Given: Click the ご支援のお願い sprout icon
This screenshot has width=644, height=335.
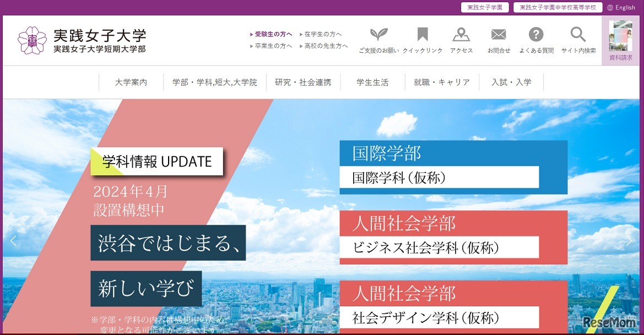Looking at the screenshot, I should pyautogui.click(x=378, y=35).
